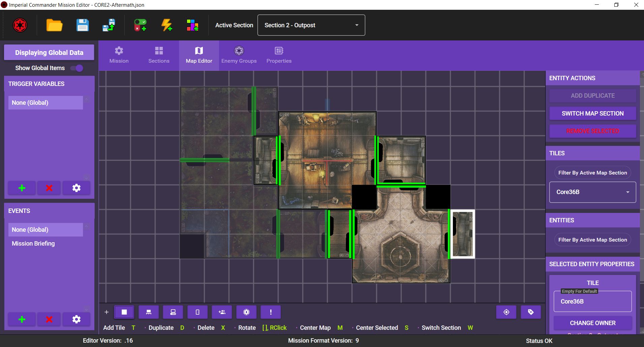The height and width of the screenshot is (347, 644).
Task: Click the Status OK text
Action: tap(539, 341)
